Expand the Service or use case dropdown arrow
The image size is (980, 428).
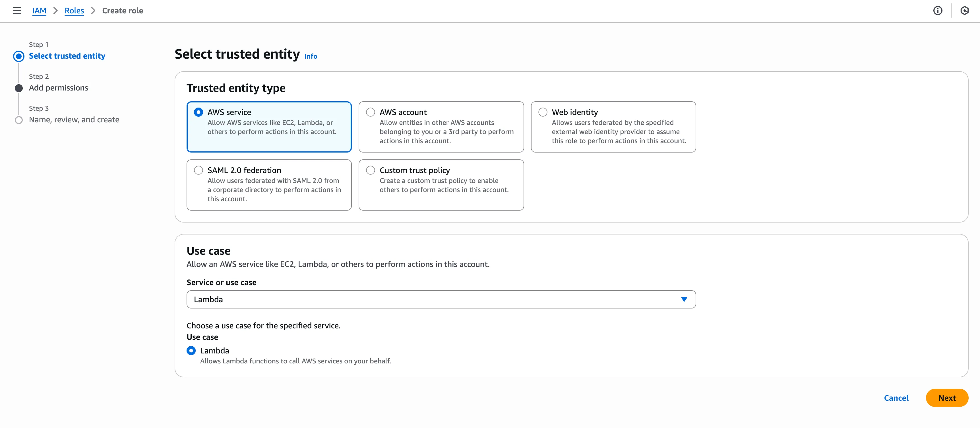(684, 300)
